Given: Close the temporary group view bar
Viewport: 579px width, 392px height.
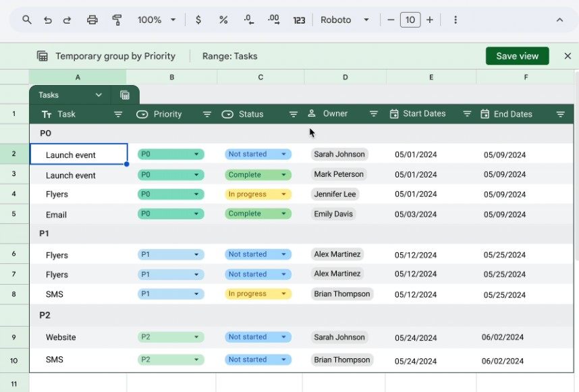Looking at the screenshot, I should [568, 56].
